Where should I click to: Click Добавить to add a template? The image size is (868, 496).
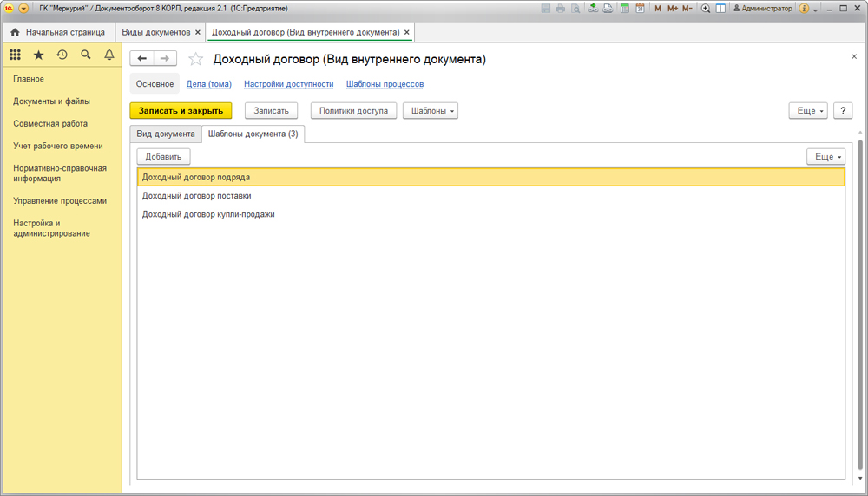pos(163,157)
